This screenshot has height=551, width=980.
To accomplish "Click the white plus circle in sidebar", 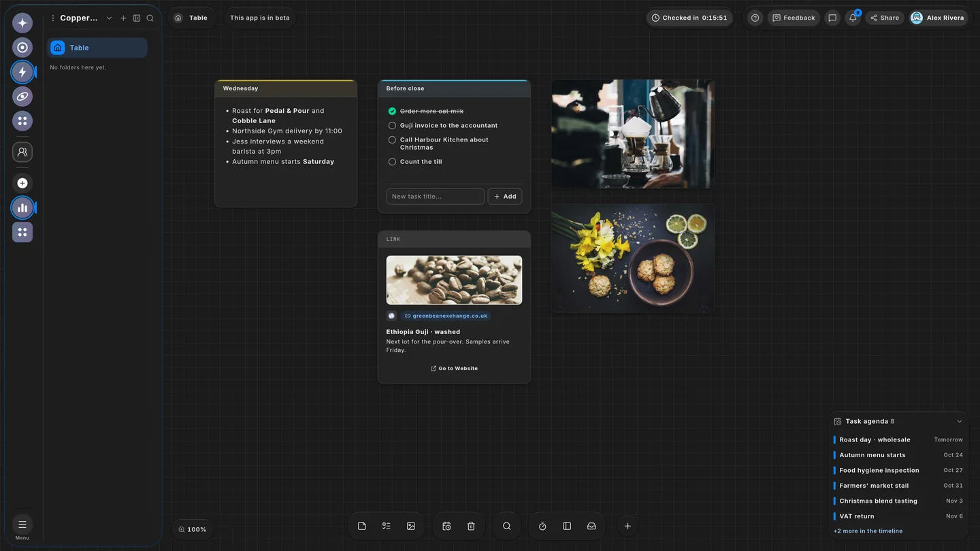I will (22, 183).
